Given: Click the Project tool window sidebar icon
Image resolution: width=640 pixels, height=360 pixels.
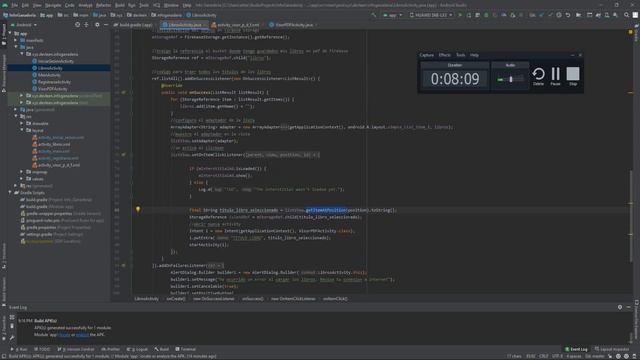Looking at the screenshot, I should point(4,35).
